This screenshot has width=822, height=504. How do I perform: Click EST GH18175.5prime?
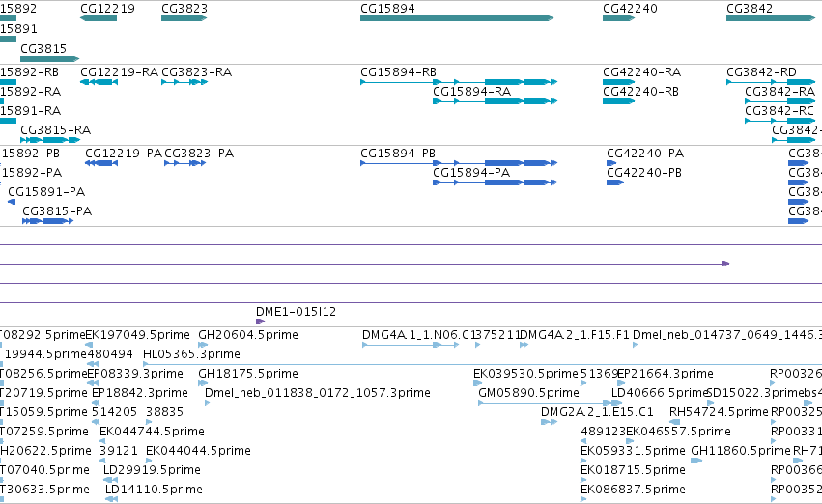(x=248, y=373)
